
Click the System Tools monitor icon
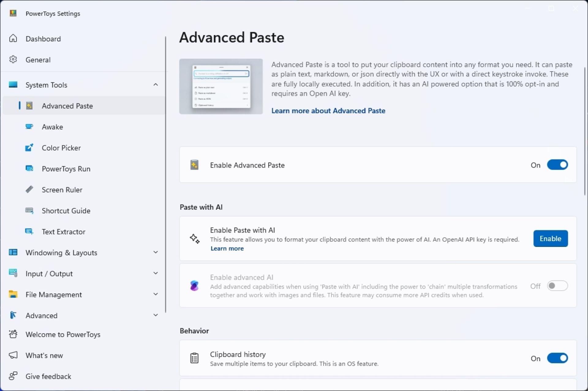coord(13,85)
